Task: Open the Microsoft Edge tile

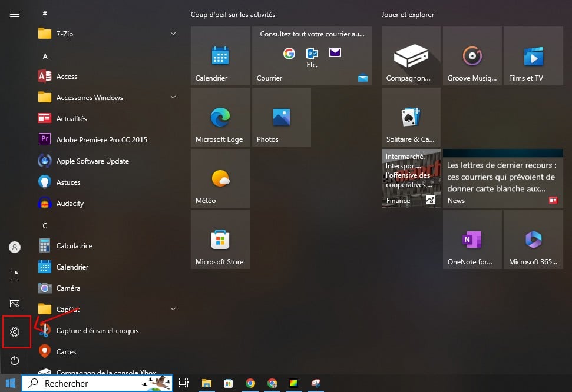Action: pos(220,117)
